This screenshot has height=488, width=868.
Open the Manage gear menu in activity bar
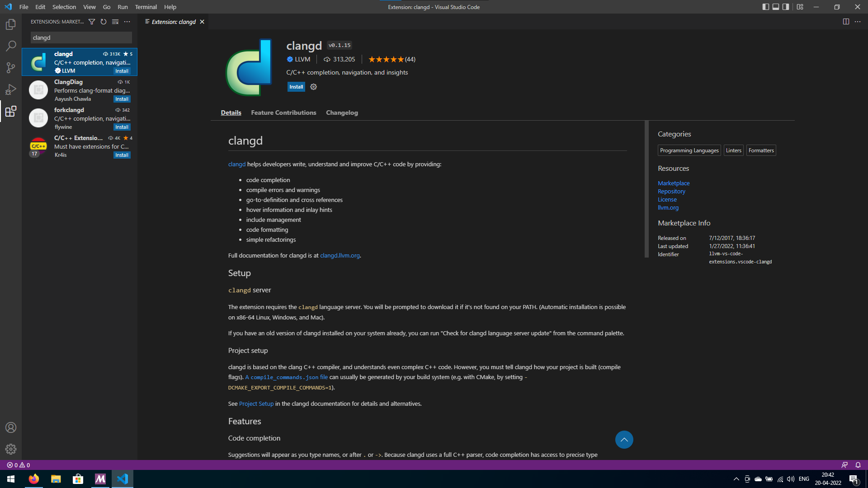pos(11,449)
